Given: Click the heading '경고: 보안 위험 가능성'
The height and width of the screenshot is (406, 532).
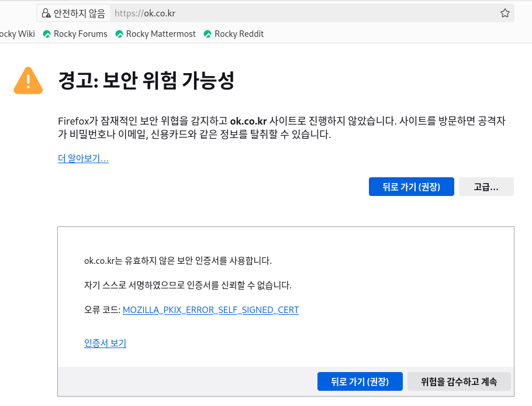Looking at the screenshot, I should tap(146, 81).
